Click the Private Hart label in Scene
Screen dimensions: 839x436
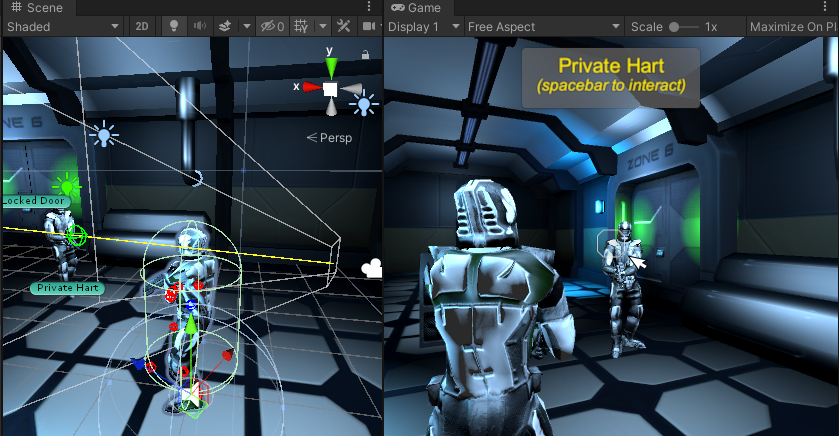click(x=67, y=288)
